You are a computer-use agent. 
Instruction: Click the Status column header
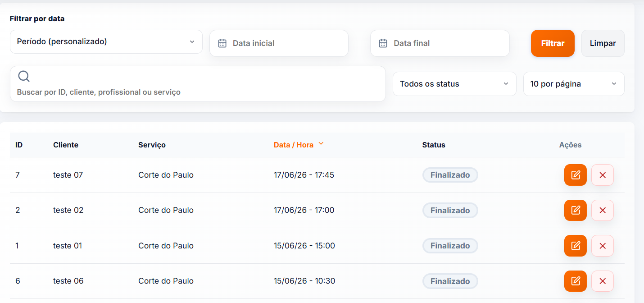434,145
